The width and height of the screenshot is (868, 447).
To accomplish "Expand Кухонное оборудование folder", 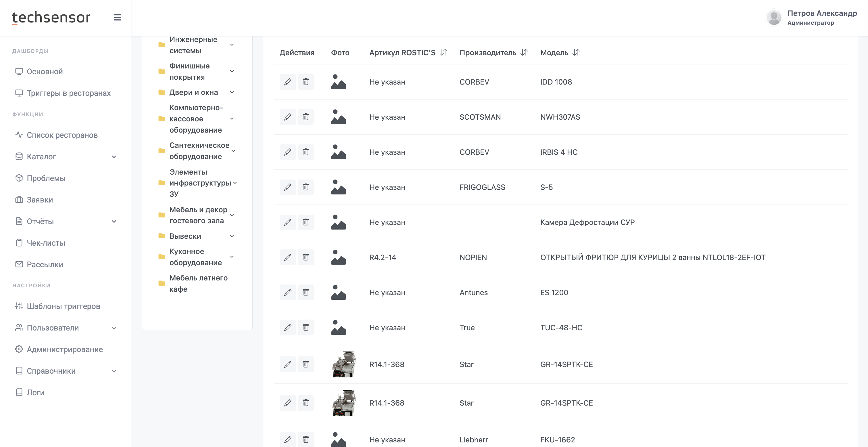I will [232, 257].
